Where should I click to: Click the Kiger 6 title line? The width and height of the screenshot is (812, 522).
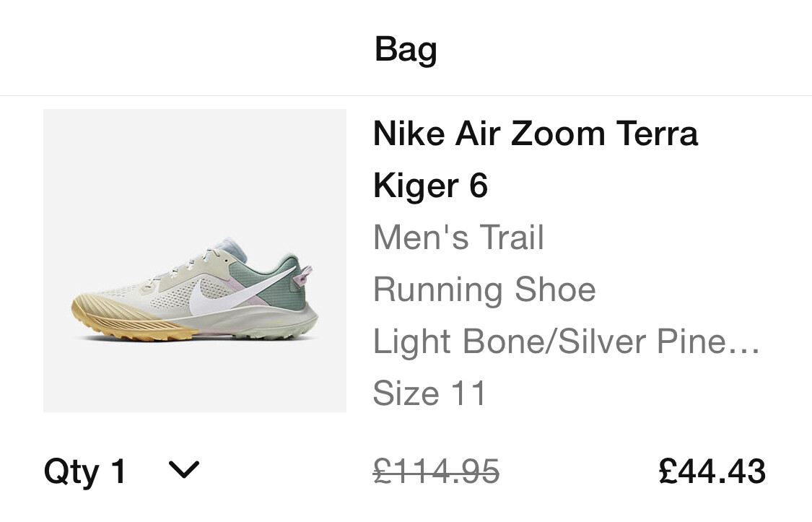(430, 186)
